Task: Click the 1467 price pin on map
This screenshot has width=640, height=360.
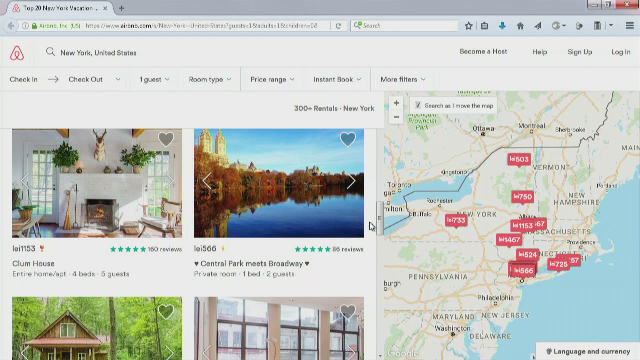Action: tap(509, 240)
